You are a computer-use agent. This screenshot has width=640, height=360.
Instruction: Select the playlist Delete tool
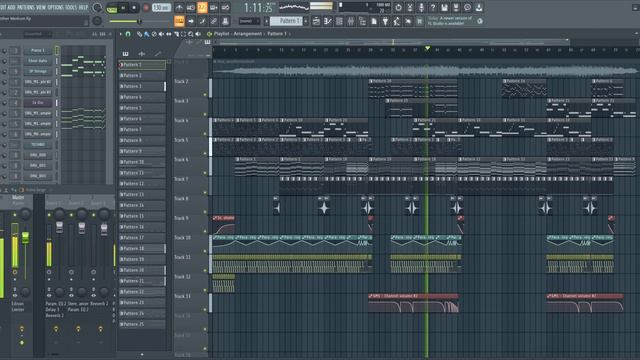click(154, 34)
